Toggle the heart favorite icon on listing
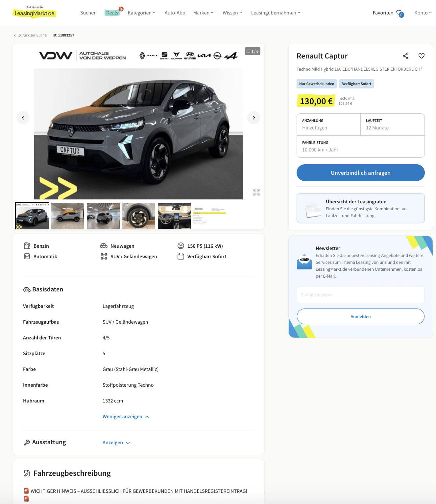Viewport: 436px width, 504px height. click(422, 56)
